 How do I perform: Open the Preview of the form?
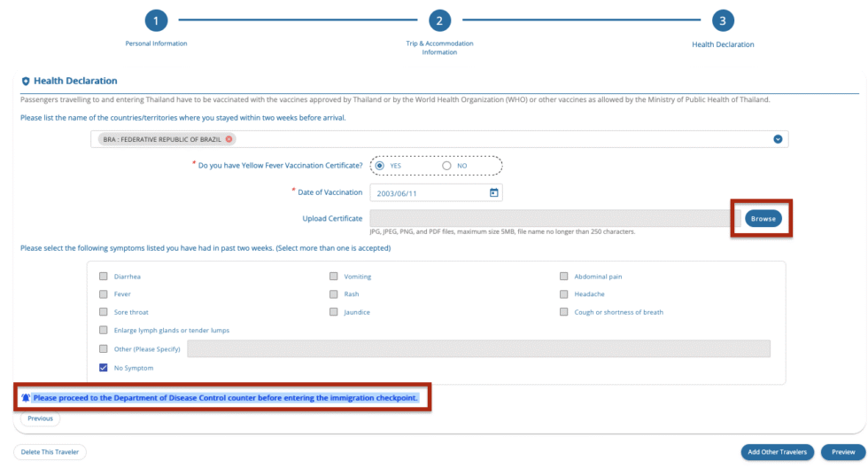(842, 452)
